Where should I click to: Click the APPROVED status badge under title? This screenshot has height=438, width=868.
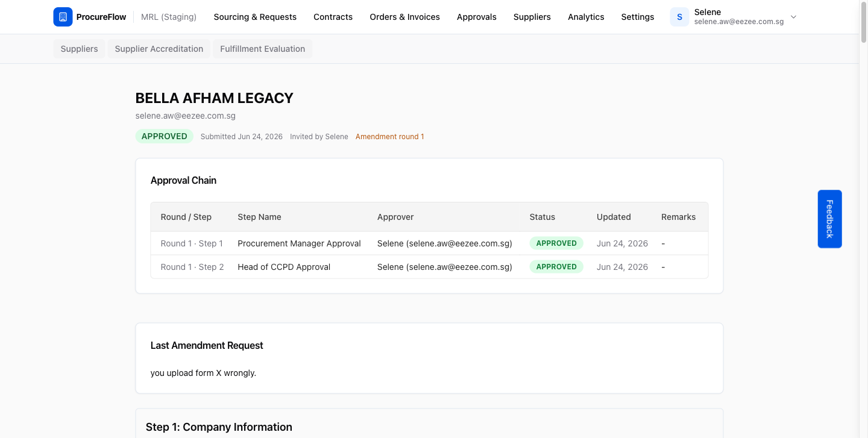tap(165, 136)
